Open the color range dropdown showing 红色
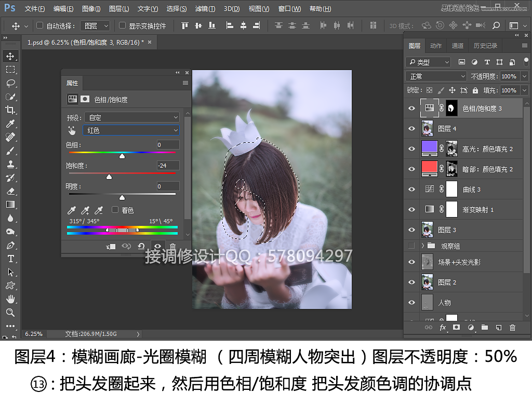The width and height of the screenshot is (532, 406). point(131,130)
